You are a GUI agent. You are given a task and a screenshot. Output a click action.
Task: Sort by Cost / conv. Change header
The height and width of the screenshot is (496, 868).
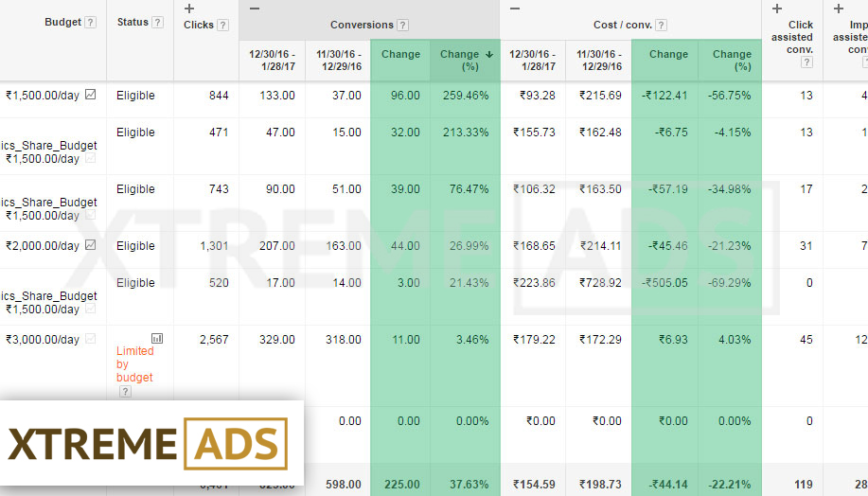668,54
